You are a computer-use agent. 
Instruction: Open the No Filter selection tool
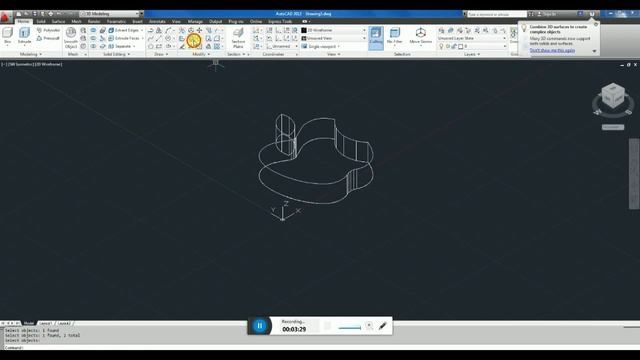tap(395, 36)
